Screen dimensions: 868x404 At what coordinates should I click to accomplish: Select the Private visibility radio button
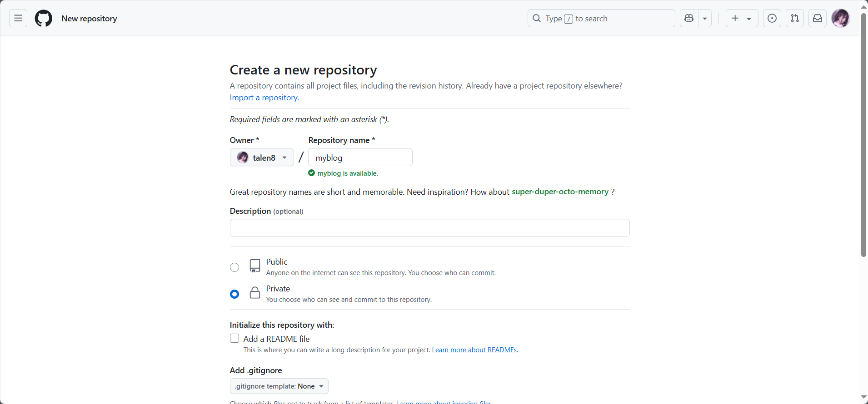click(x=234, y=294)
